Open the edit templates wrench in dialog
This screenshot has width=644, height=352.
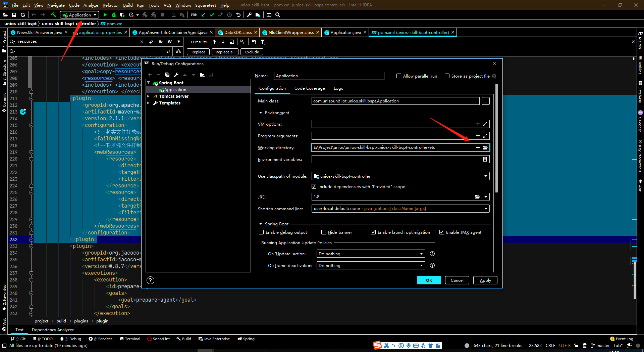click(176, 75)
